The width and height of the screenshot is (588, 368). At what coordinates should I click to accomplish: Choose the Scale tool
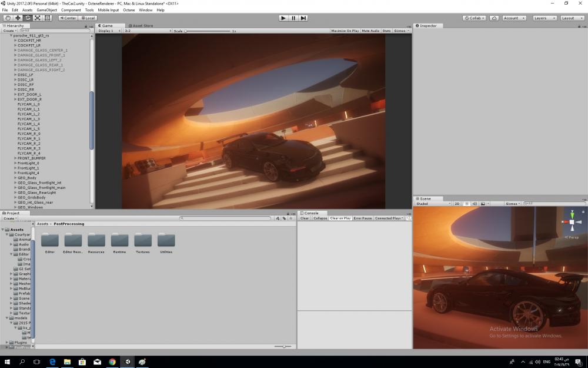38,18
